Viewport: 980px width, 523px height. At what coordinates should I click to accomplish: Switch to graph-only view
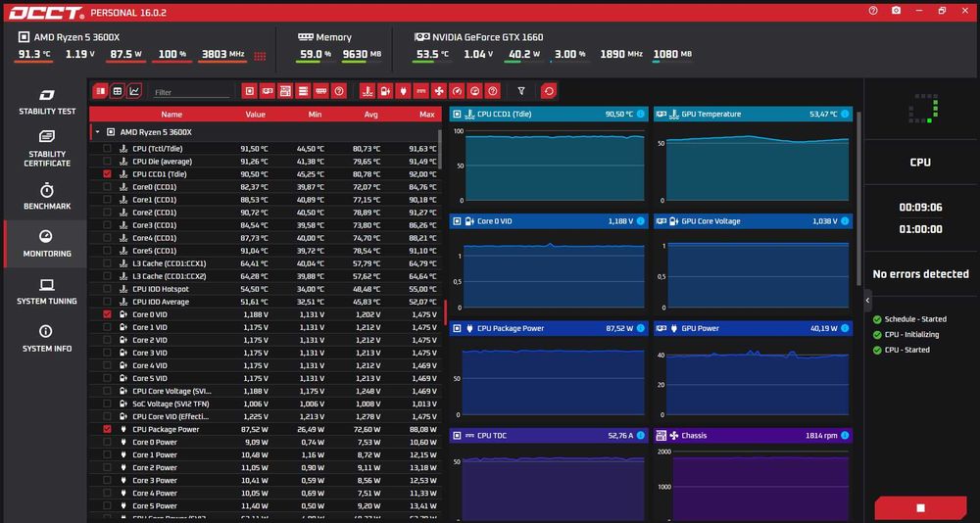pos(133,91)
